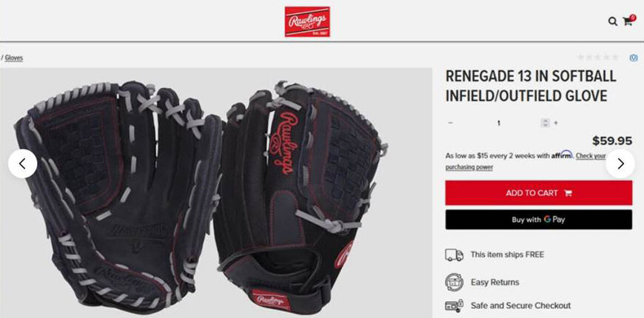Click the free shipping truck icon

click(x=454, y=255)
